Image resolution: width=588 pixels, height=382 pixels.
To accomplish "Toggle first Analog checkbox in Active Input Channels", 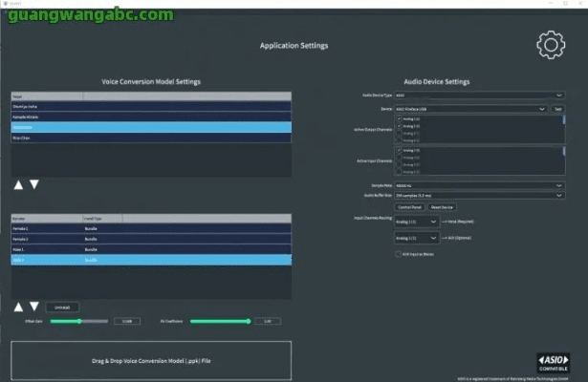I will point(399,150).
